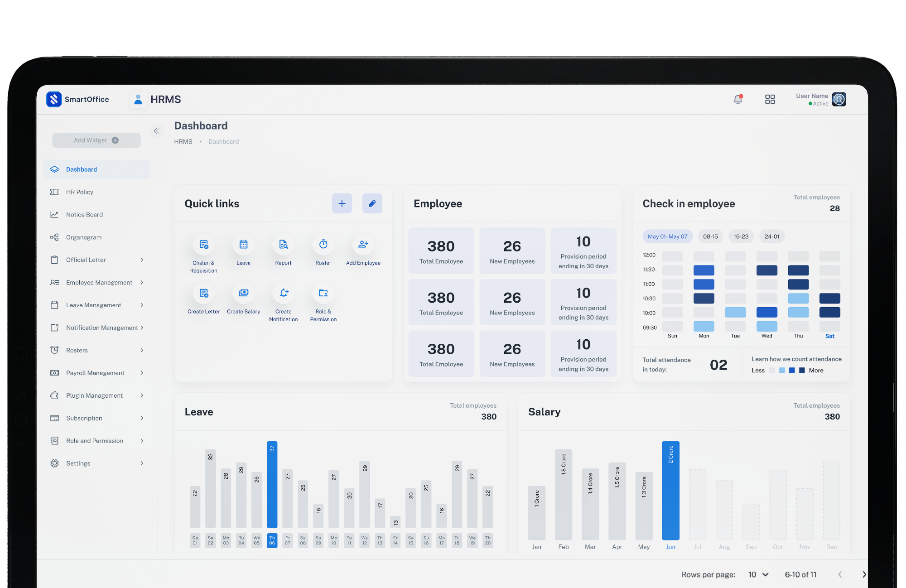
Task: Click the user avatar icon
Action: click(x=839, y=99)
